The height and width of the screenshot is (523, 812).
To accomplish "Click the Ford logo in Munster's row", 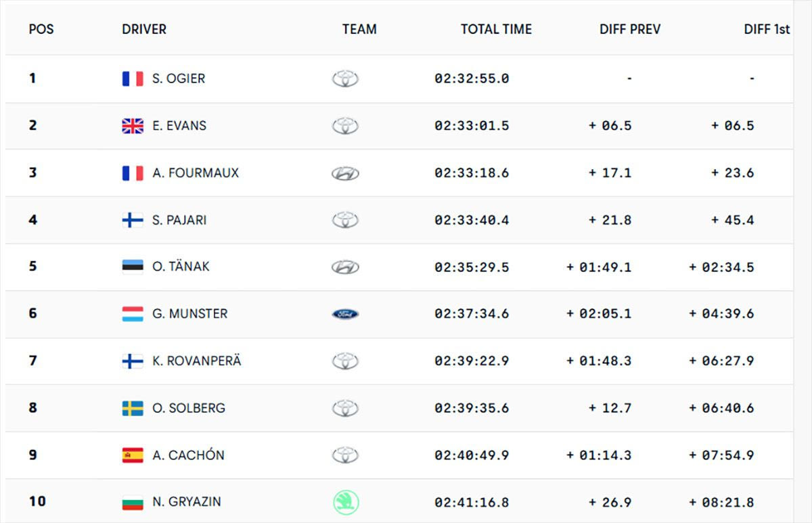I will 345,314.
